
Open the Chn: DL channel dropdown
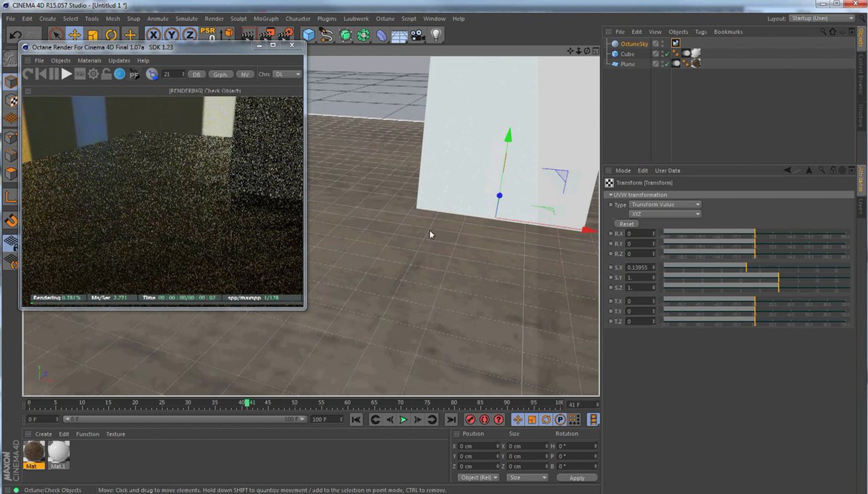pos(287,74)
